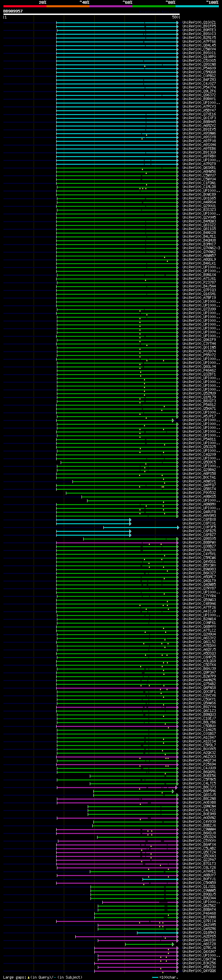Click the UniRef100_Q1JSD1 hit label
Viewport: 222px width, 980px height.
199,886
